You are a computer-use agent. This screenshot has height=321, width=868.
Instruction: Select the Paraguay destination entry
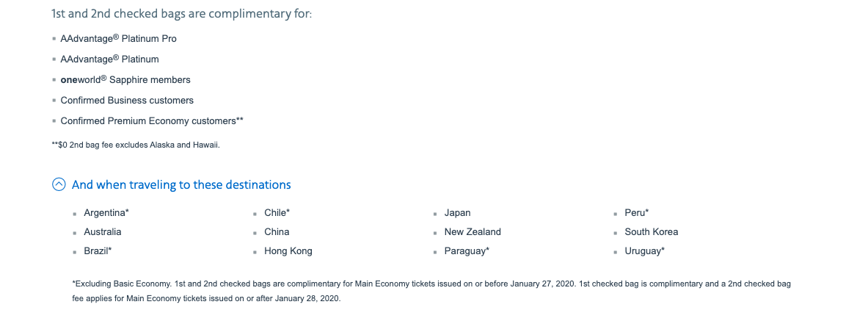[x=467, y=251]
